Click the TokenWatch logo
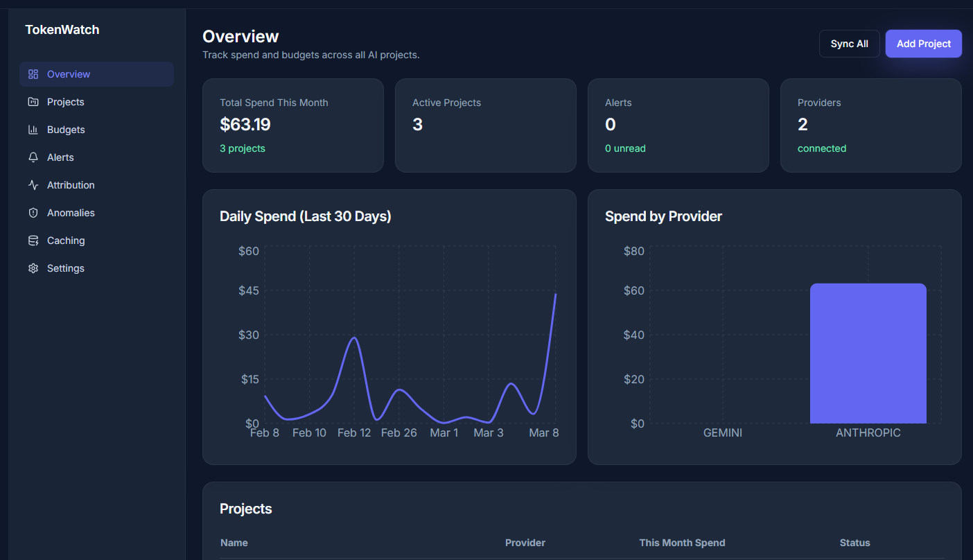Viewport: 973px width, 560px height. [x=62, y=29]
